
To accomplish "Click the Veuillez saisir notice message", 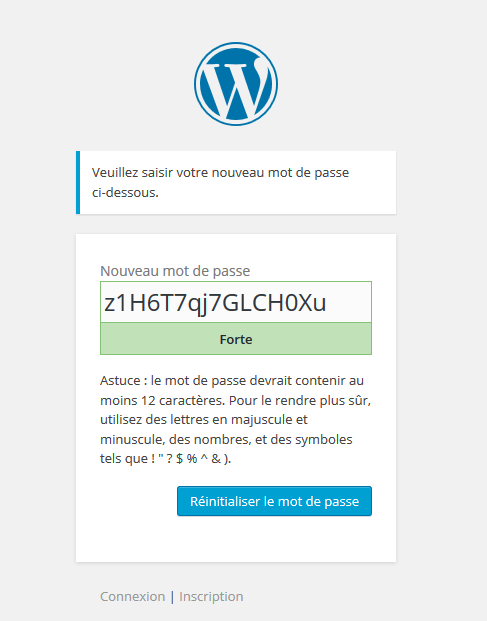I will coord(221,183).
